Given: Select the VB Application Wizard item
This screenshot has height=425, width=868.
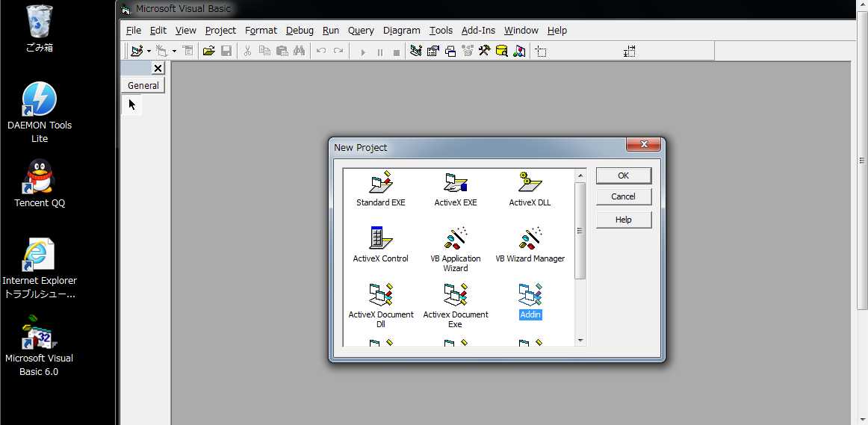Looking at the screenshot, I should click(x=456, y=249).
